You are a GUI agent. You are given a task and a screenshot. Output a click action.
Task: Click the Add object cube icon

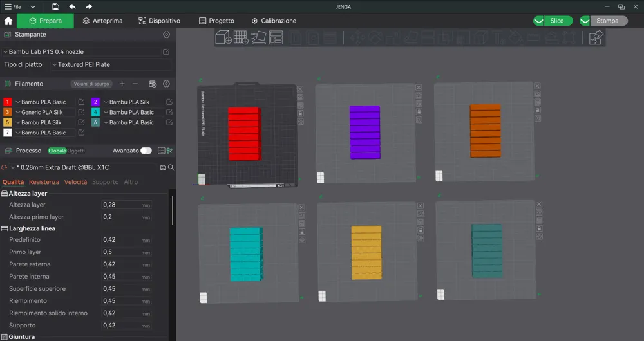tap(223, 37)
